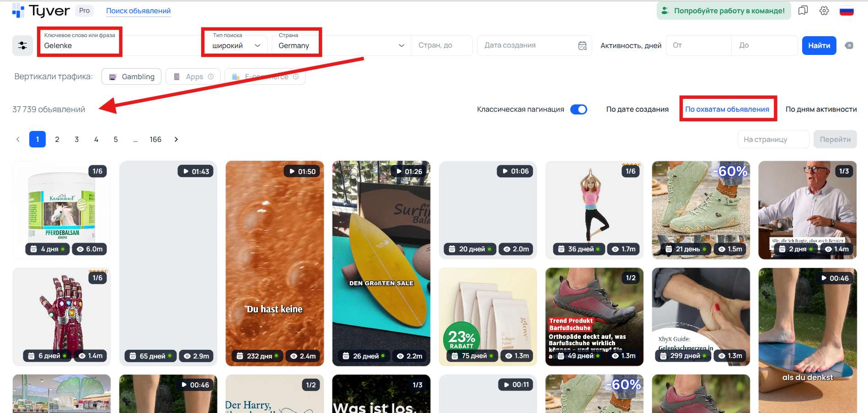868x413 pixels.
Task: Click the calendar icon in Дата создания field
Action: pos(582,45)
